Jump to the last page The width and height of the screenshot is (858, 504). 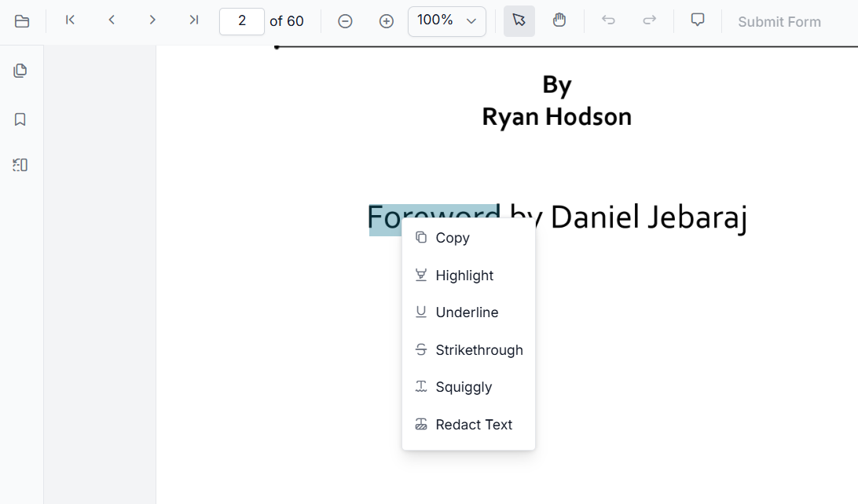coord(193,20)
